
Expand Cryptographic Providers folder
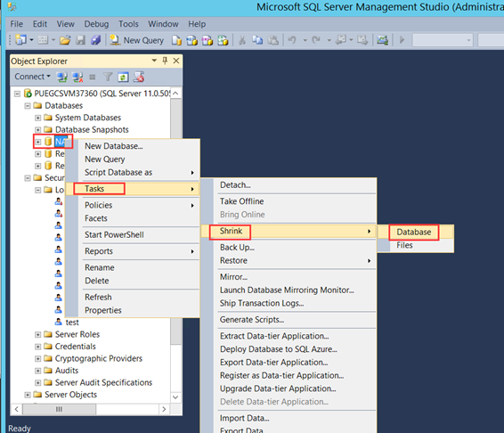pos(38,359)
